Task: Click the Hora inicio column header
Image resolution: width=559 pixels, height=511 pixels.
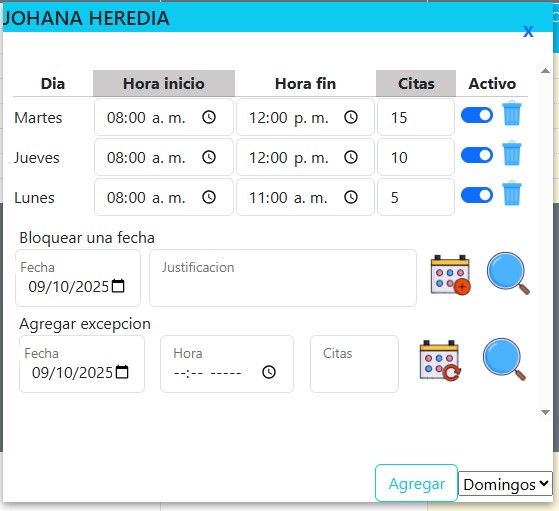Action: tap(164, 83)
